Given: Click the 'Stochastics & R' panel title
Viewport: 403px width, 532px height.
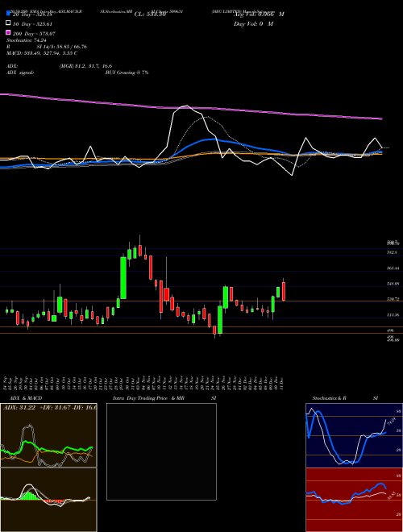Looking at the screenshot, I should point(330,398).
